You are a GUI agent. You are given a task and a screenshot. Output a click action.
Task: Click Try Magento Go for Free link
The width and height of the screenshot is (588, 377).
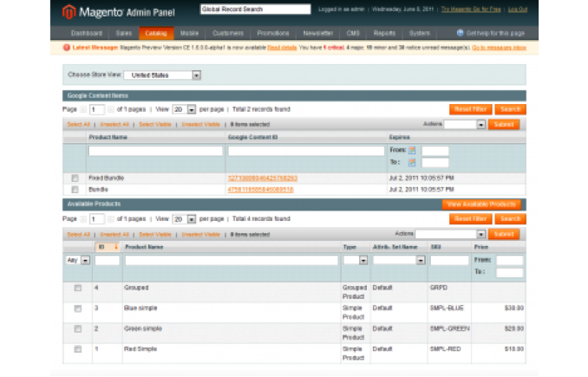[x=471, y=10]
